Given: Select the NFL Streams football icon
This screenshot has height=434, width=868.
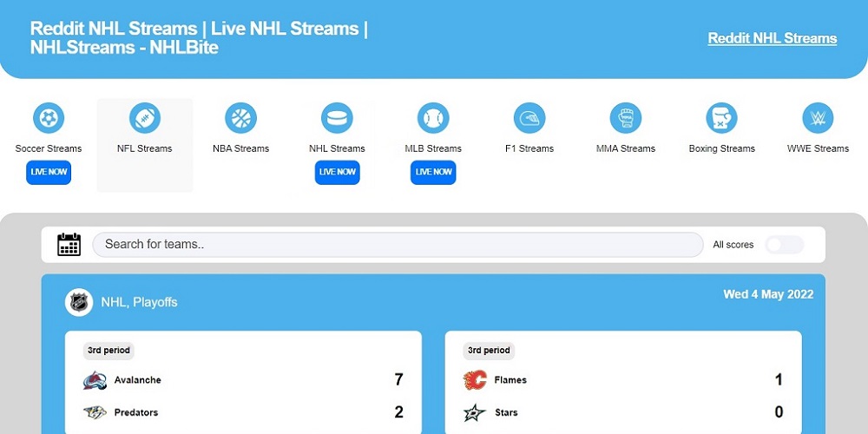Looking at the screenshot, I should [145, 118].
